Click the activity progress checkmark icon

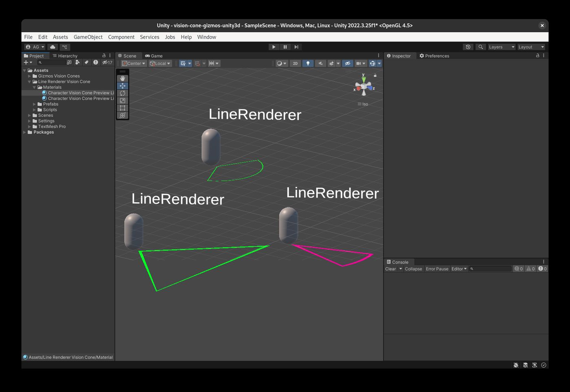[544, 365]
